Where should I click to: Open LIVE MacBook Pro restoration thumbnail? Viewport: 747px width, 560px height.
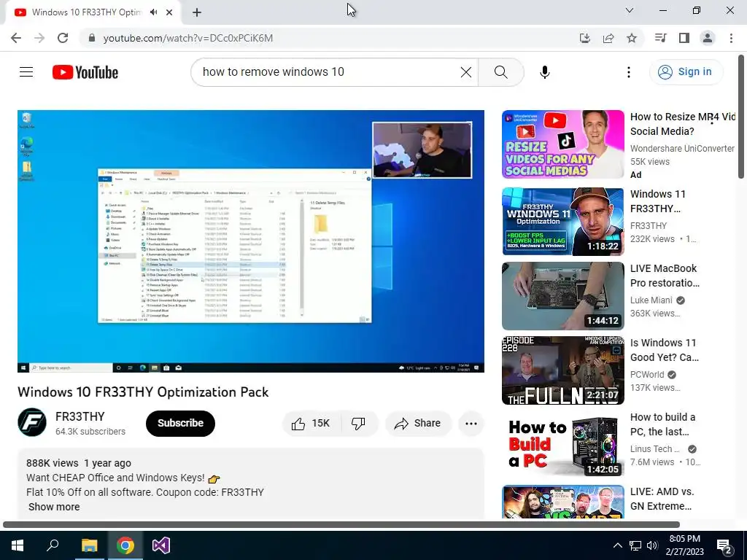[x=562, y=296]
